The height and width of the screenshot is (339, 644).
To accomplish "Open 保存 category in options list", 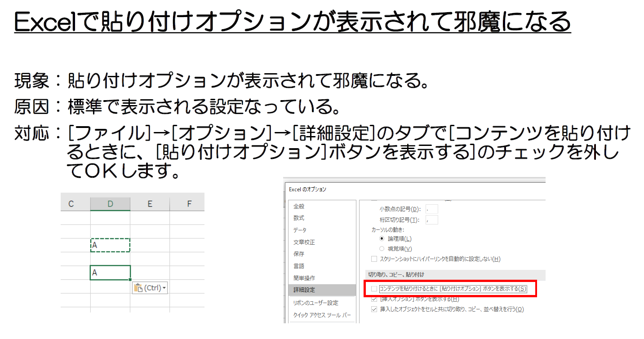I will pos(322,254).
